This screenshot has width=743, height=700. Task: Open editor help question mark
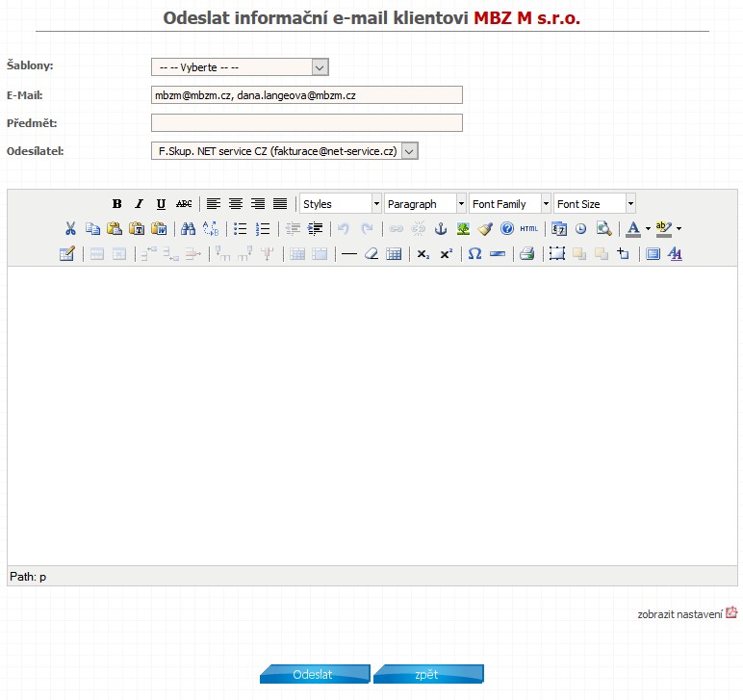point(507,229)
